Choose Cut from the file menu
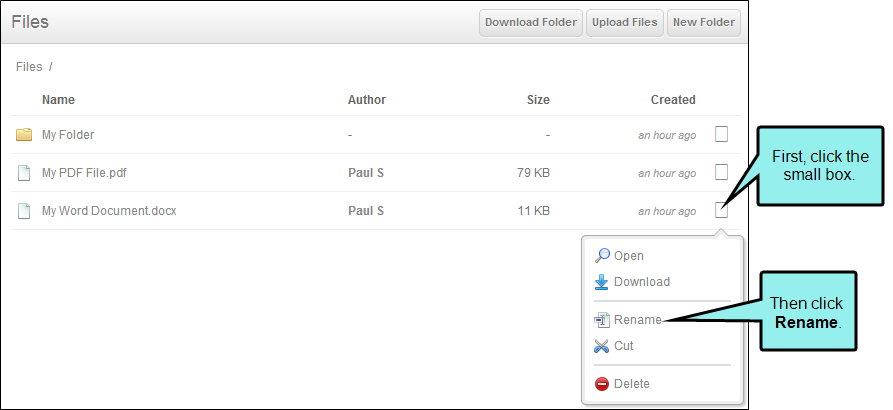Screen dimensions: 893x410 coord(624,346)
